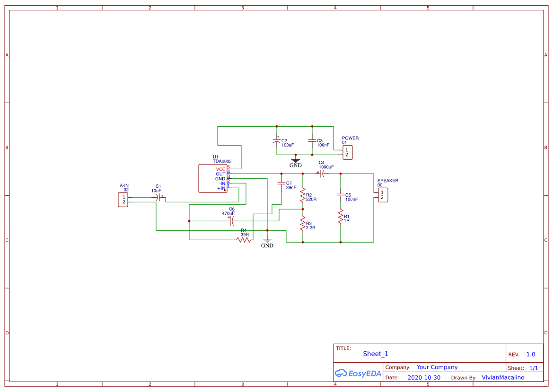Click capacitor C6 470uF symbol
The width and height of the screenshot is (553, 392).
point(231,221)
